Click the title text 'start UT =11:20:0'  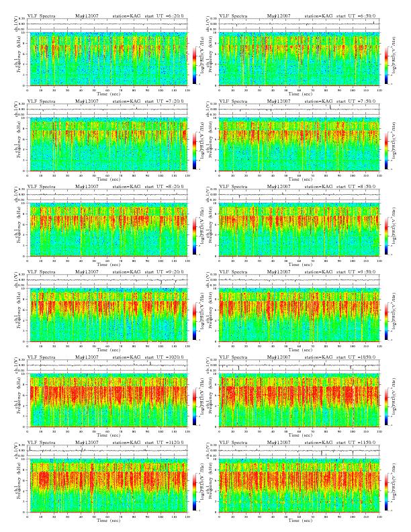(x=164, y=443)
